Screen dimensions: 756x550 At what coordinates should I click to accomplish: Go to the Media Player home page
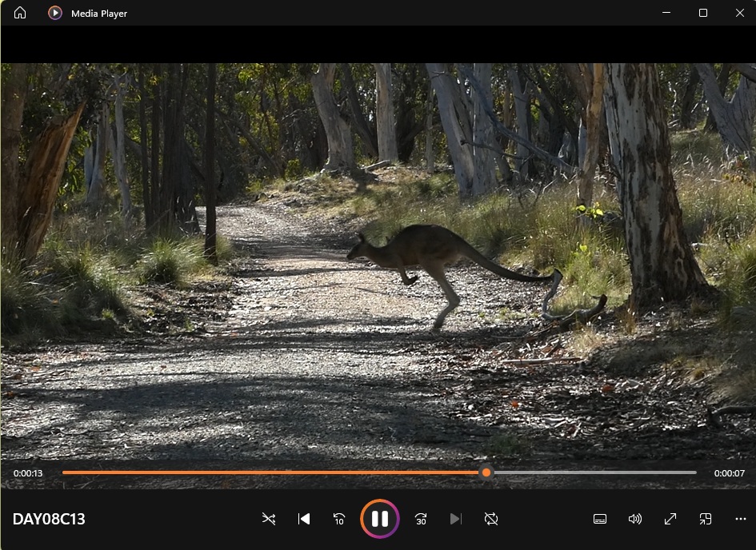tap(20, 13)
